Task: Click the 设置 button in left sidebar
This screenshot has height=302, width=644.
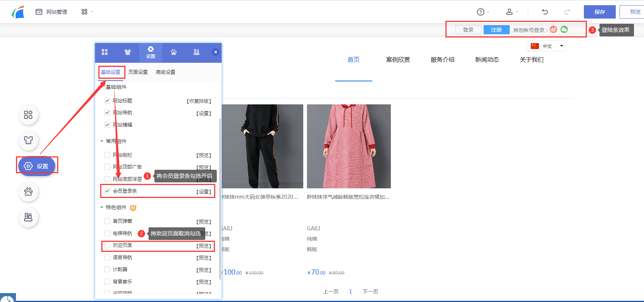Action: 36,166
